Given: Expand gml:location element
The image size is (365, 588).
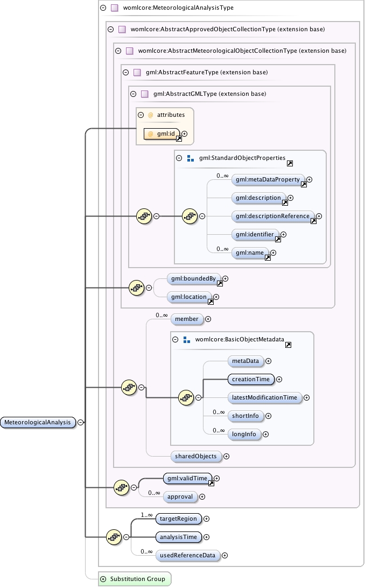Looking at the screenshot, I should pyautogui.click(x=216, y=297).
